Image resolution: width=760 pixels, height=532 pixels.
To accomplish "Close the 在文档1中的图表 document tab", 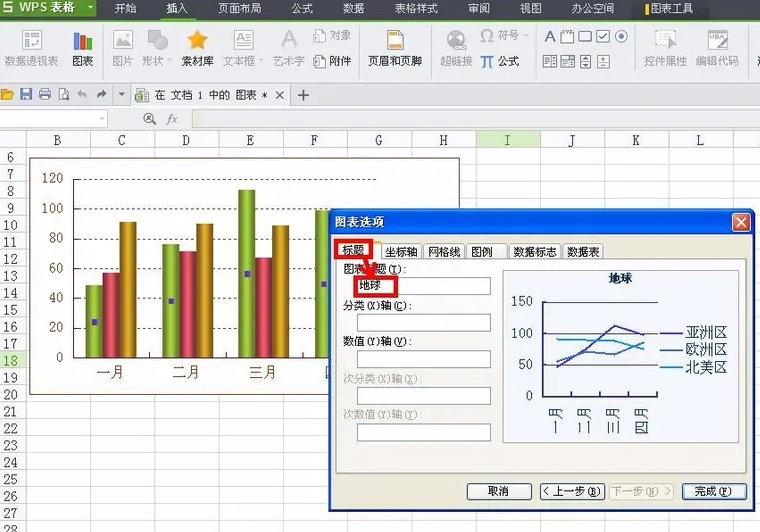I will coord(280,95).
